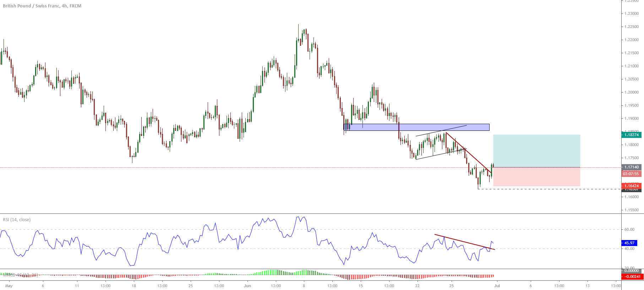Click the red -0.00241 MACD value label
644x290 pixels.
(632, 277)
